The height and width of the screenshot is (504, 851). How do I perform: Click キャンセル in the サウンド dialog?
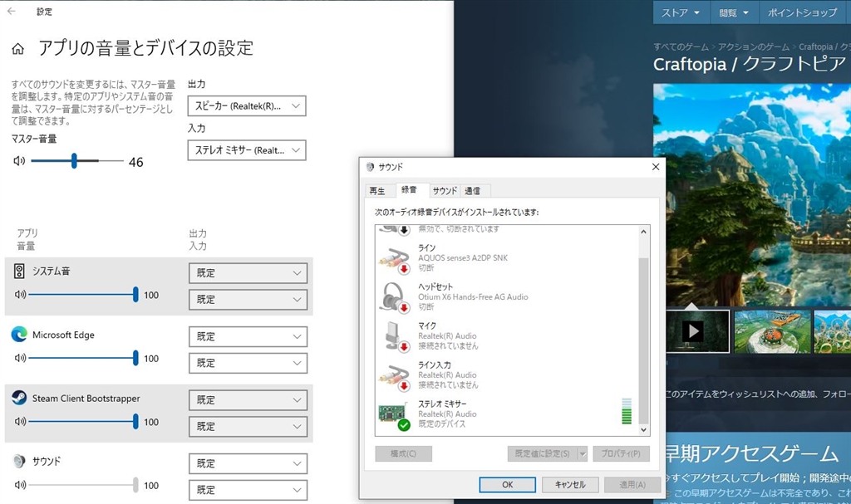tap(570, 484)
